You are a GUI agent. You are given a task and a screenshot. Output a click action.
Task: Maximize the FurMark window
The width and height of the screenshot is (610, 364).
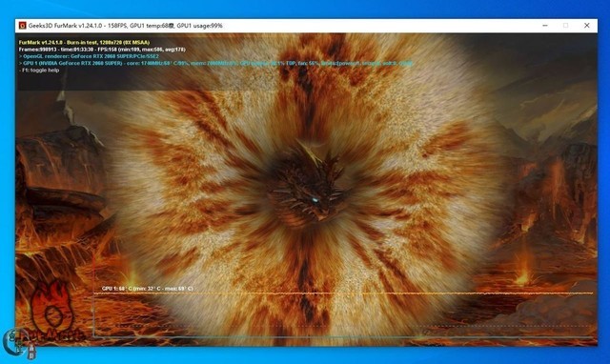tap(565, 26)
